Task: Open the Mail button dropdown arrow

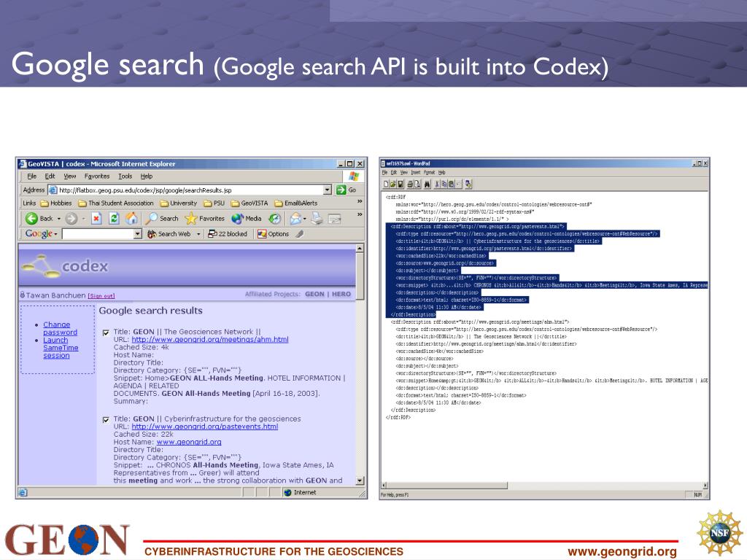Action: [305, 219]
